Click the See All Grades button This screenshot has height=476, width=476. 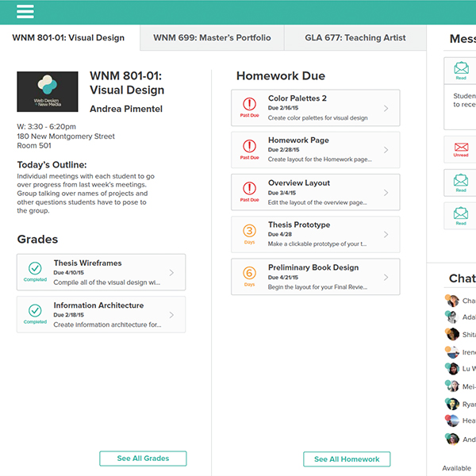coord(143,459)
